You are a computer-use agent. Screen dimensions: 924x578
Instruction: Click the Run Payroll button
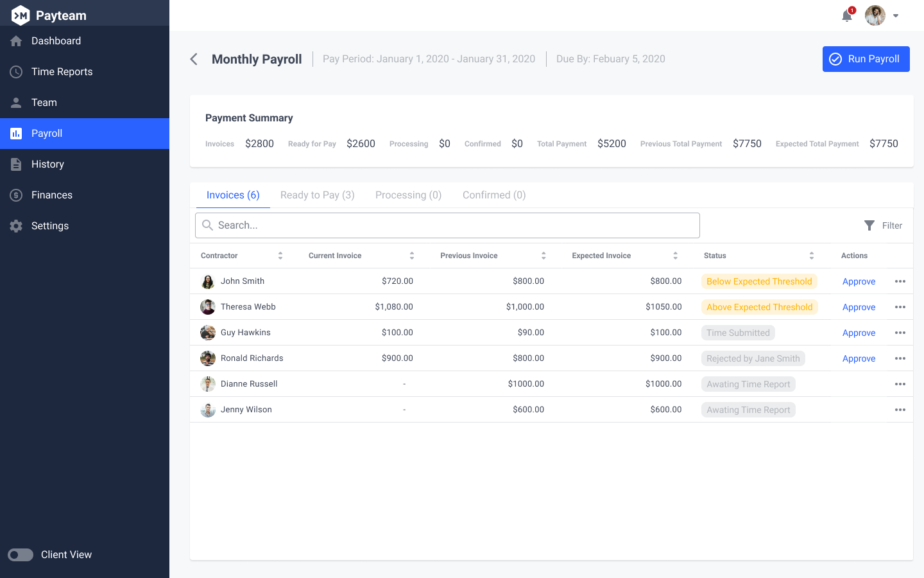click(x=866, y=59)
